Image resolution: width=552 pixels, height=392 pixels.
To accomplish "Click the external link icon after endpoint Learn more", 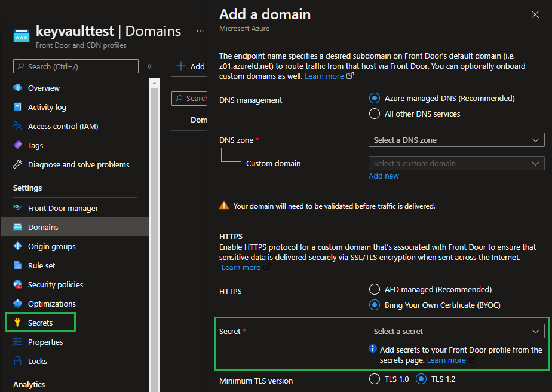I will pos(350,76).
